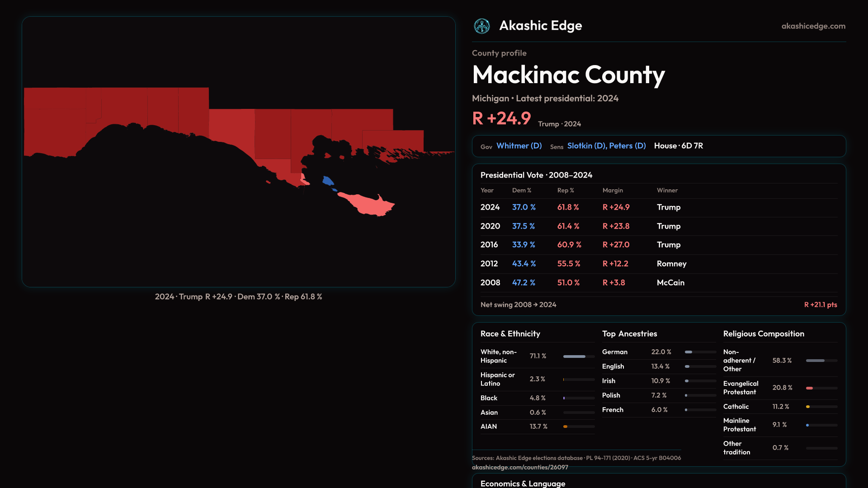Image resolution: width=868 pixels, height=488 pixels.
Task: Click the Peters (D) senator link
Action: (x=627, y=146)
